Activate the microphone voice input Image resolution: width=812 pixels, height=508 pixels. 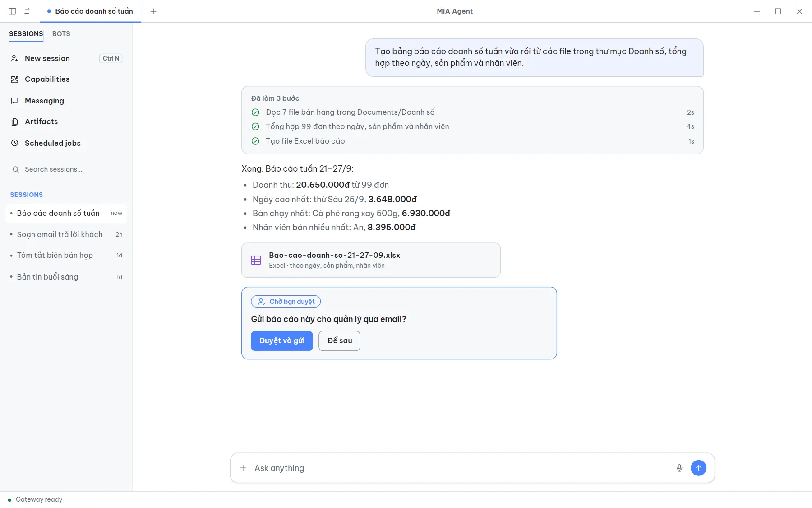679,468
